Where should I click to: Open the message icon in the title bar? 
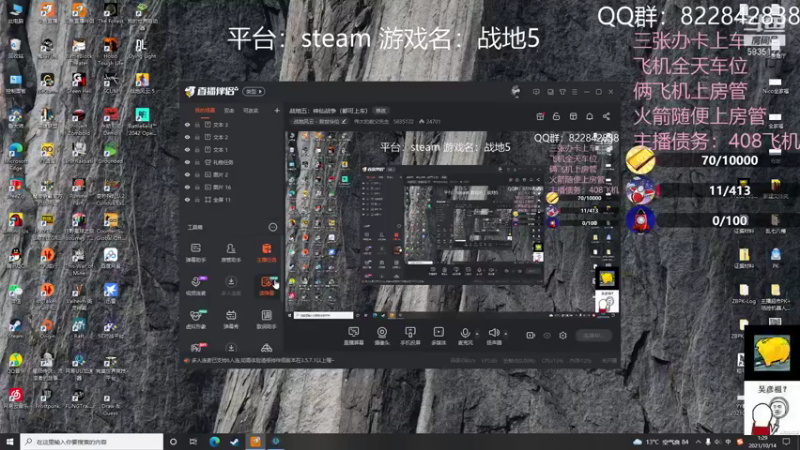[536, 92]
